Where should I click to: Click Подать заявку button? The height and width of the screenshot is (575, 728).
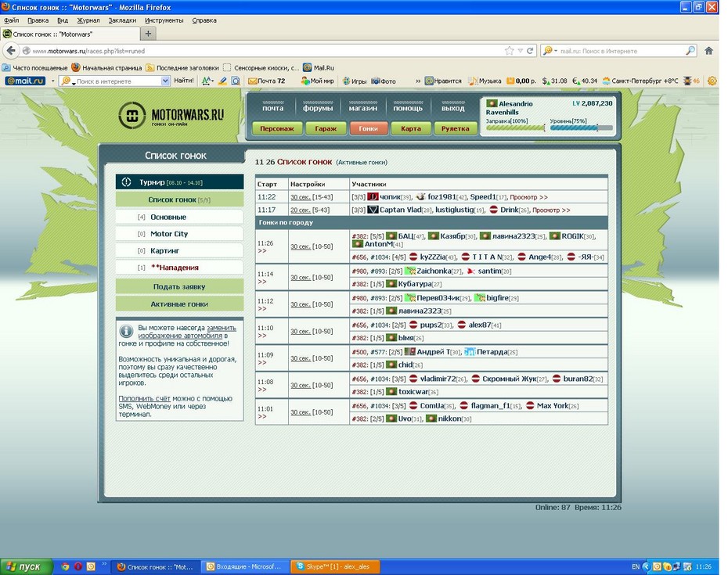coord(179,287)
